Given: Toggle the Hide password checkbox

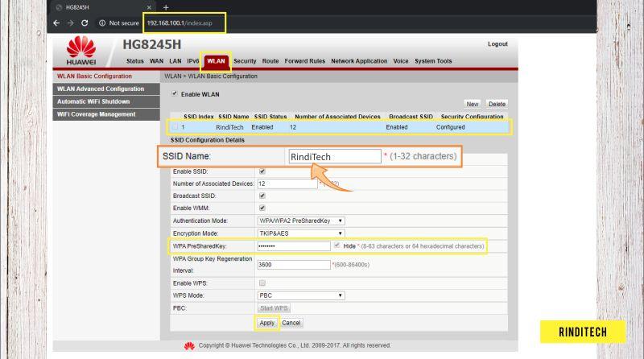Looking at the screenshot, I should coord(336,246).
